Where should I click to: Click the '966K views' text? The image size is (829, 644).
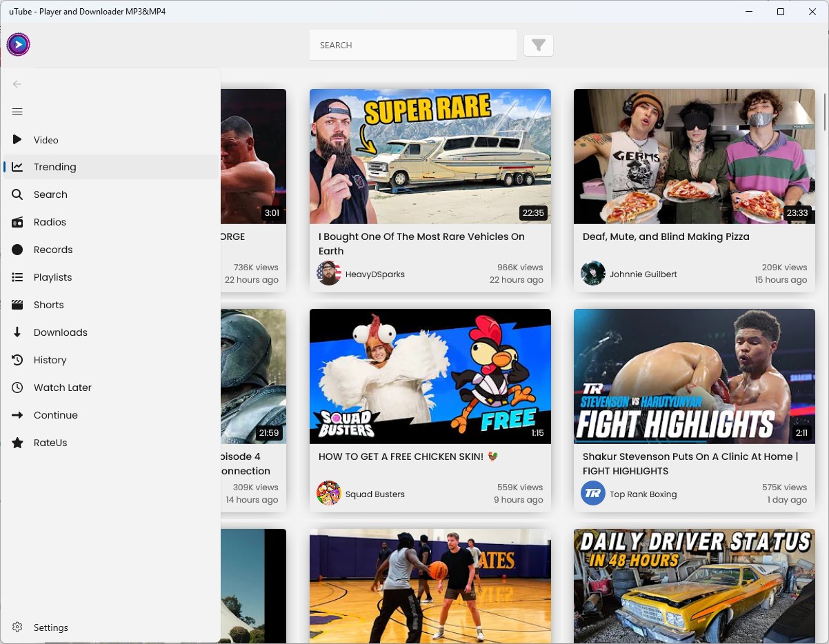tap(520, 267)
